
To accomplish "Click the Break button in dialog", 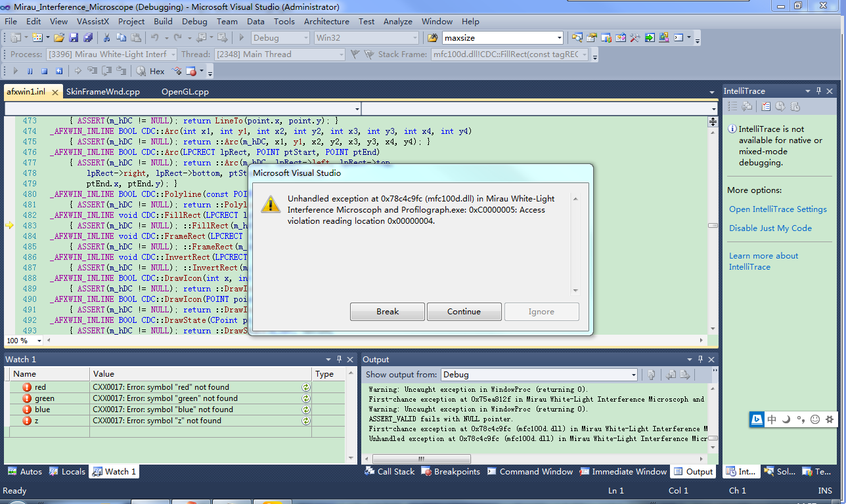I will pyautogui.click(x=388, y=312).
